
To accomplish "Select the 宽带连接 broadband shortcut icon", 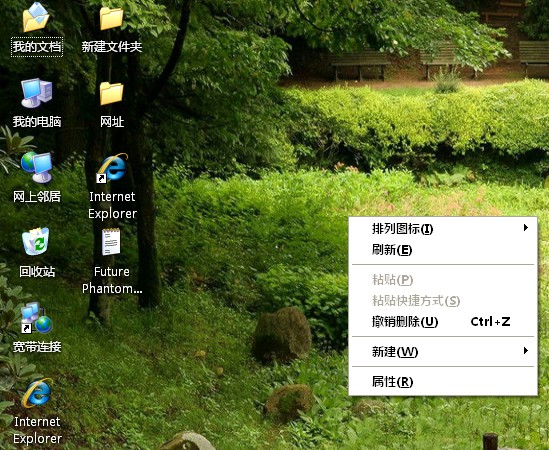I will click(x=36, y=318).
